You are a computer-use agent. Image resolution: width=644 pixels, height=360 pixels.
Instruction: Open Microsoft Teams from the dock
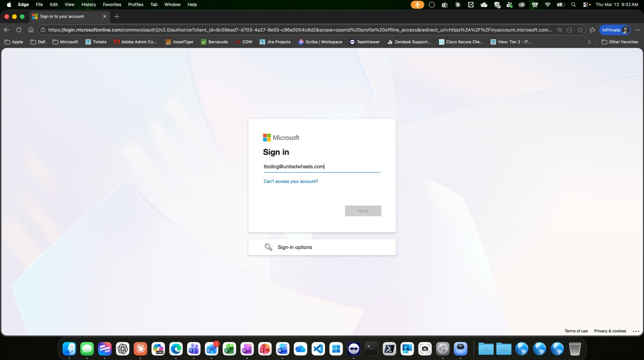194,349
